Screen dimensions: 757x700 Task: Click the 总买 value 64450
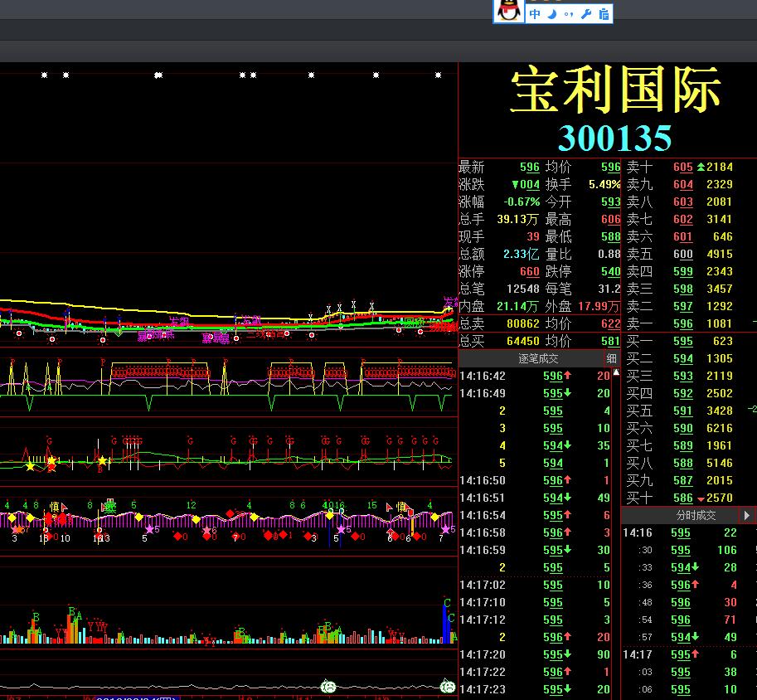point(523,341)
